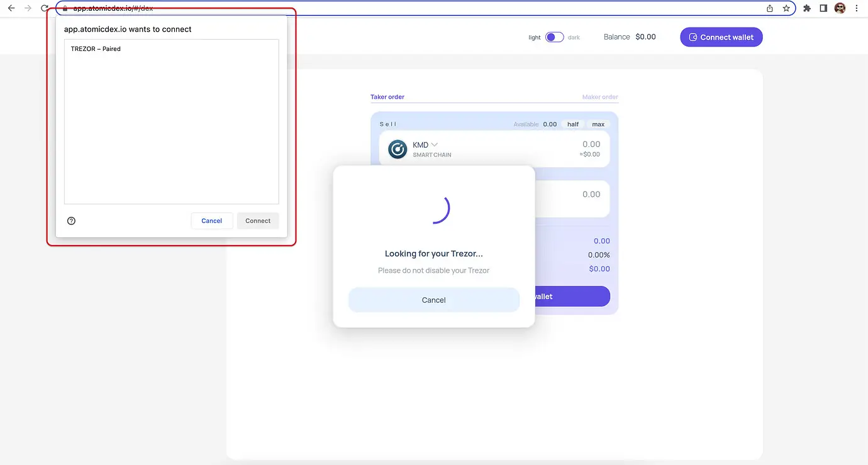Select the TREZOR – Paired device entry
The image size is (868, 465).
click(95, 48)
